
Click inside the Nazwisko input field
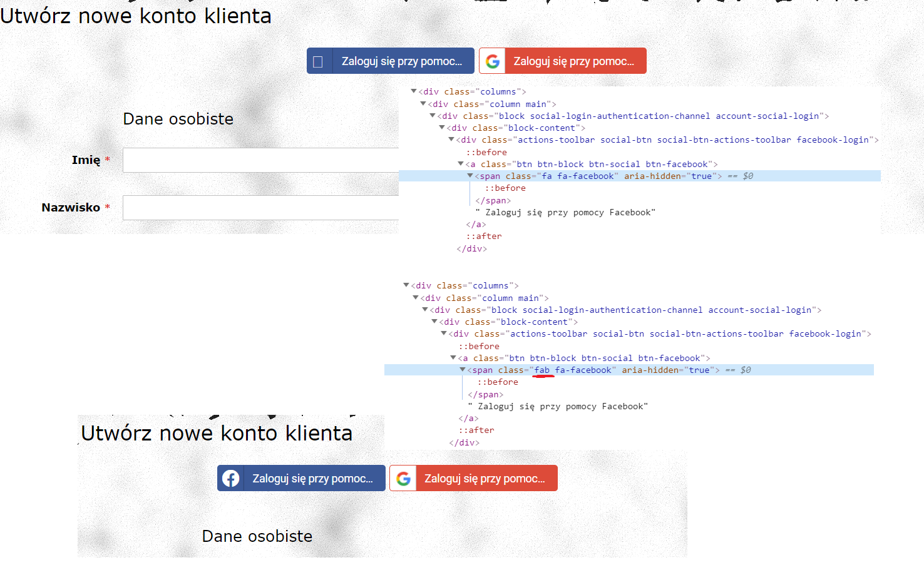coord(250,208)
